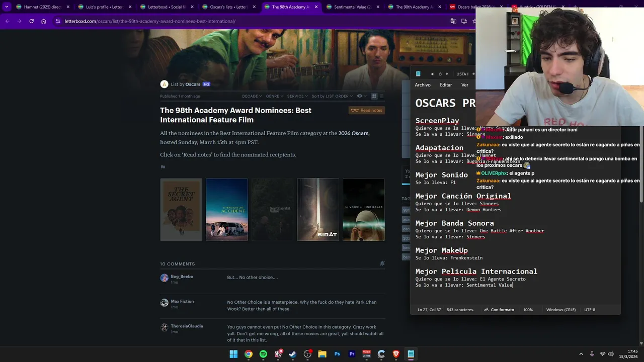Open Steam from taskbar
Screen dimensions: 644x362
tap(293, 354)
